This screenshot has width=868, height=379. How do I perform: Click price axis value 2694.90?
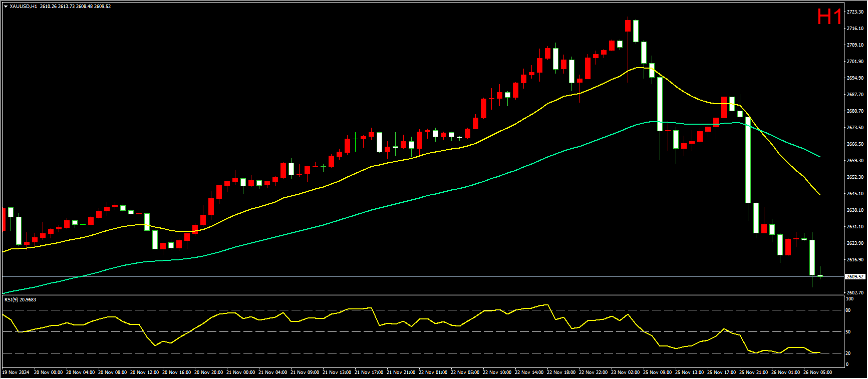pyautogui.click(x=855, y=78)
